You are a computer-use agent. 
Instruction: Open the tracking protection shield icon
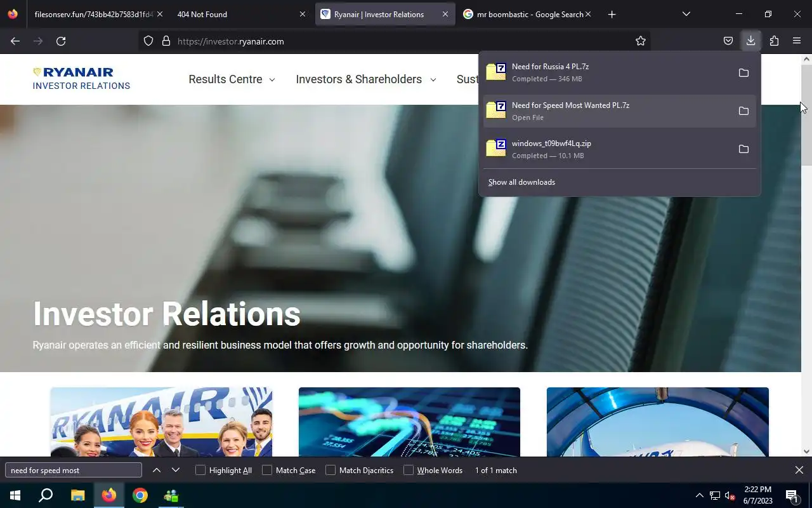(148, 41)
